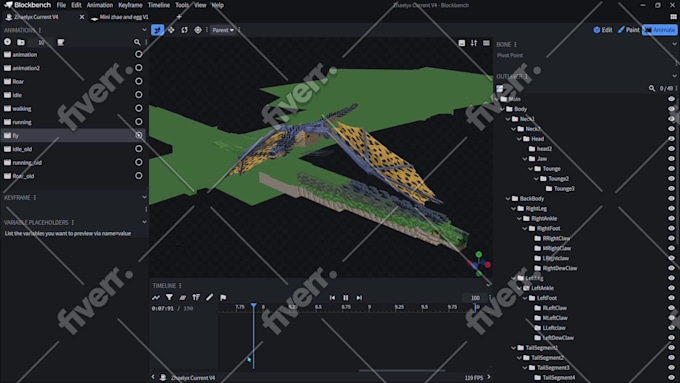The image size is (680, 383).
Task: Click the timeline flag marker icon
Action: [x=223, y=298]
